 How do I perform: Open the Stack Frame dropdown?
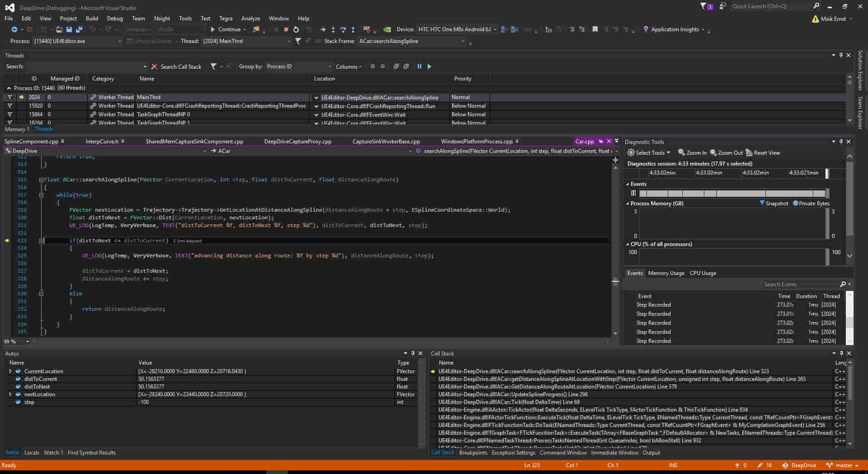click(411, 41)
